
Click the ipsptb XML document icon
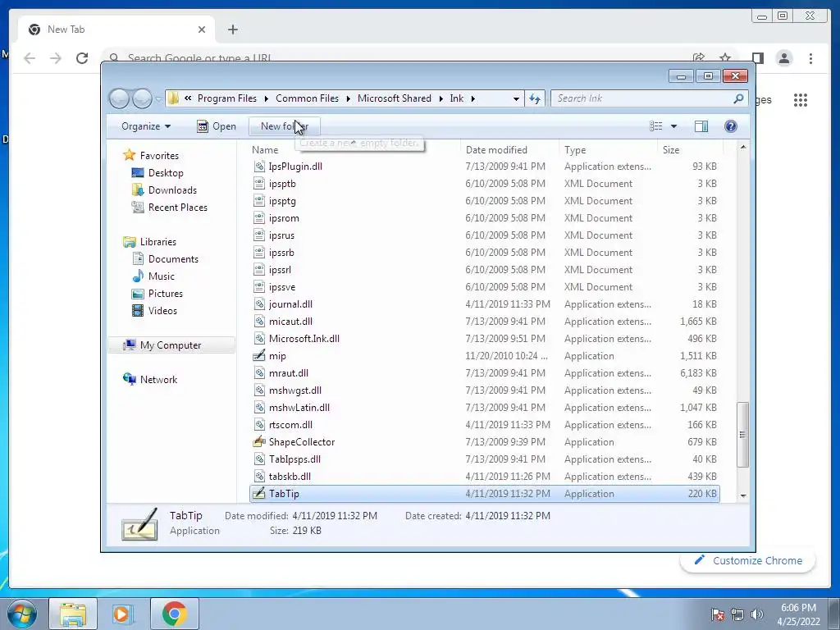pos(259,184)
